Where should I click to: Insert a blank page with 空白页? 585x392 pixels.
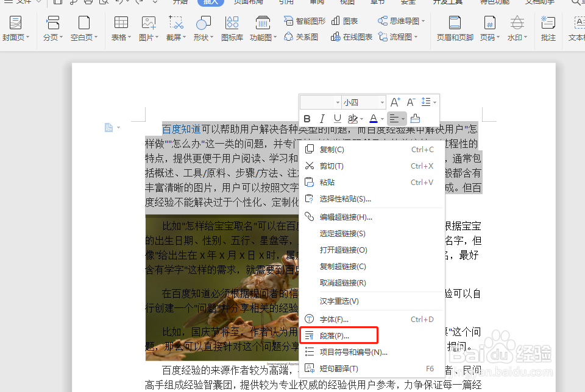coord(84,29)
